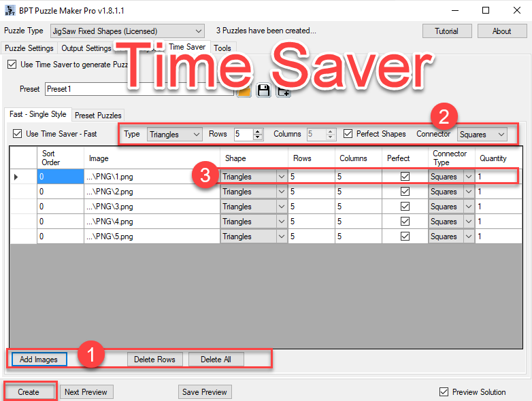Decrease the Rows value with the down arrow
532x401 pixels.
click(x=257, y=137)
